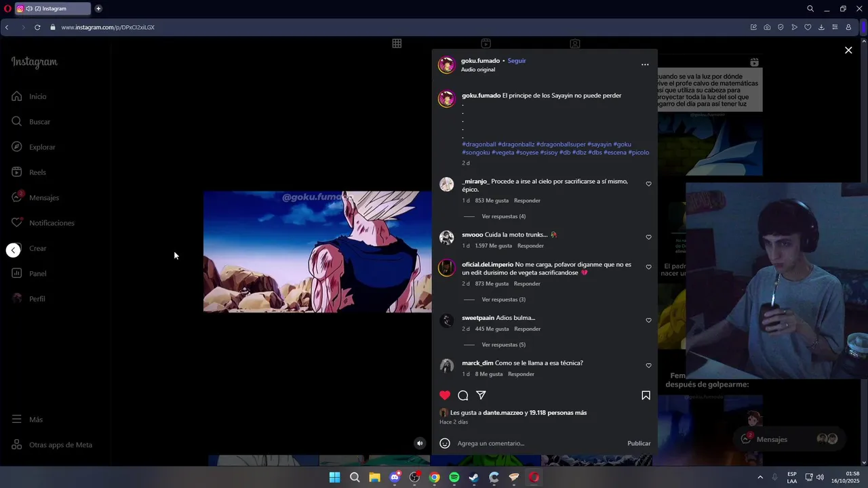Screen dimensions: 868x488
Task: Click the Opera menu logo
Action: pos(7,9)
